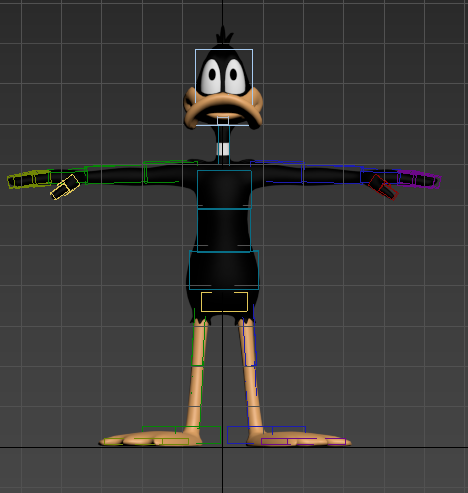Viewport: 468px width, 493px height.
Task: Select the olive finger bones at the green arm tip
Action: 29,179
